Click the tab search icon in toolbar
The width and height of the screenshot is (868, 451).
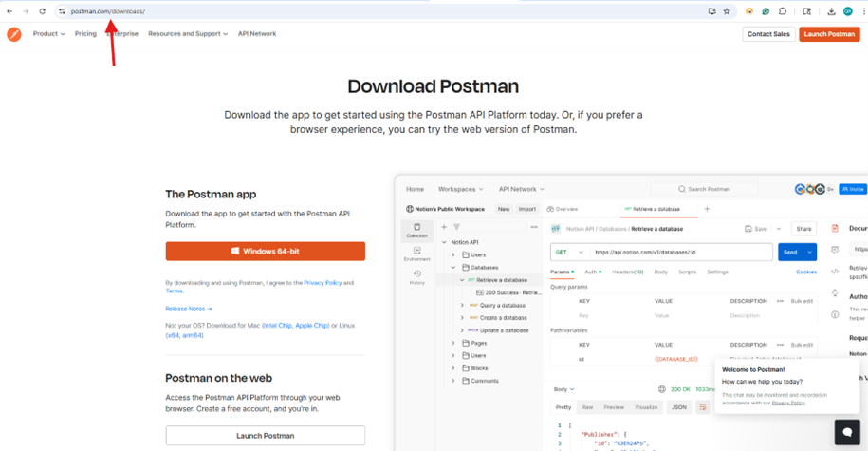point(807,11)
